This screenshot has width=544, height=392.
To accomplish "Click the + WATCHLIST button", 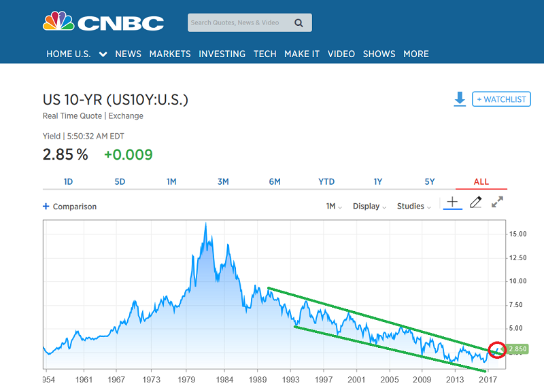I will (501, 99).
